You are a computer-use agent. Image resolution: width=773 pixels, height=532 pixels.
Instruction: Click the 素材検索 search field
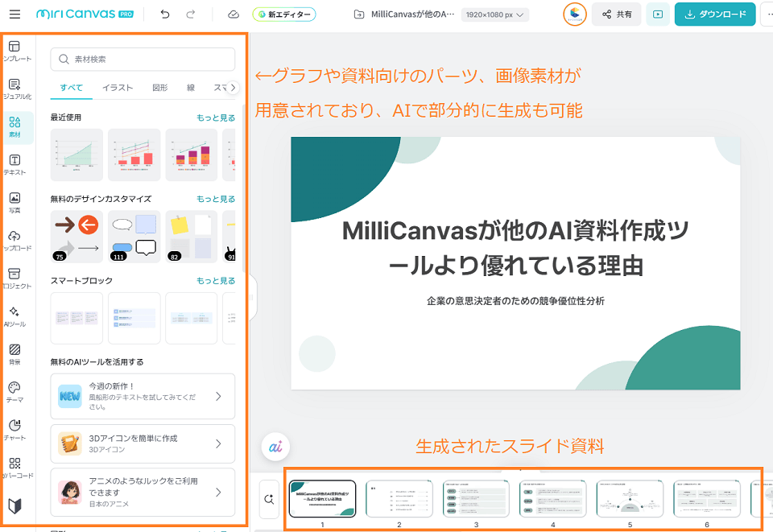pos(143,59)
